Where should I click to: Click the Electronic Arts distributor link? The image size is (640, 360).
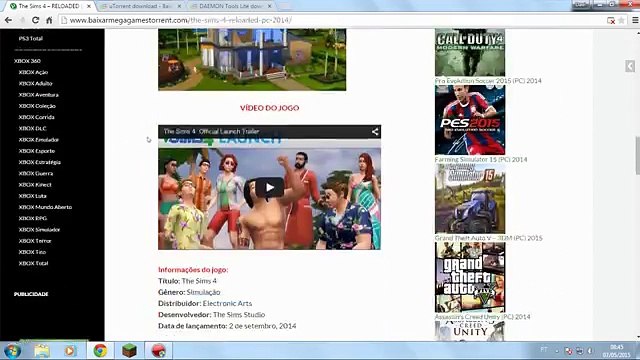click(x=227, y=303)
